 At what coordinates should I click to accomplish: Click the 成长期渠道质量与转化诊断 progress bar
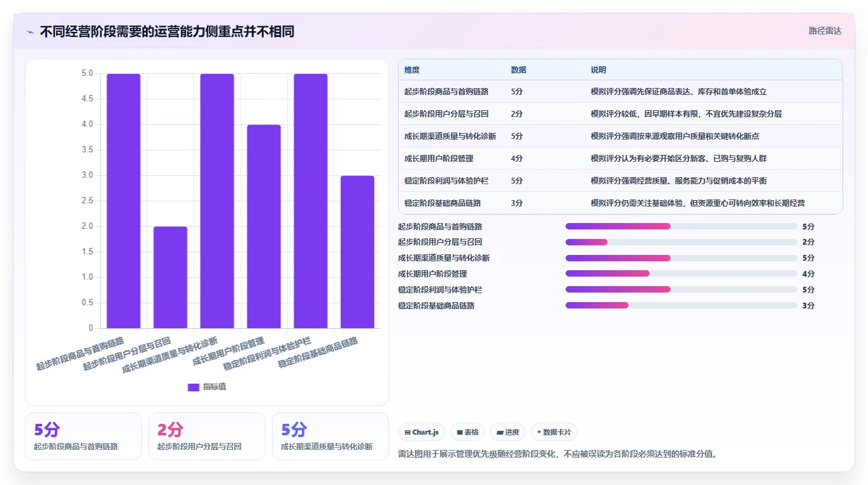pyautogui.click(x=681, y=258)
